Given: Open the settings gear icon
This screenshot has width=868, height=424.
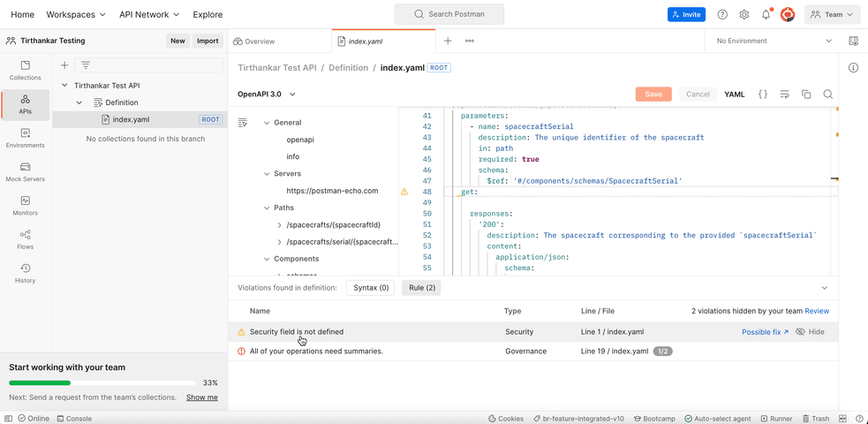Looking at the screenshot, I should pos(744,14).
